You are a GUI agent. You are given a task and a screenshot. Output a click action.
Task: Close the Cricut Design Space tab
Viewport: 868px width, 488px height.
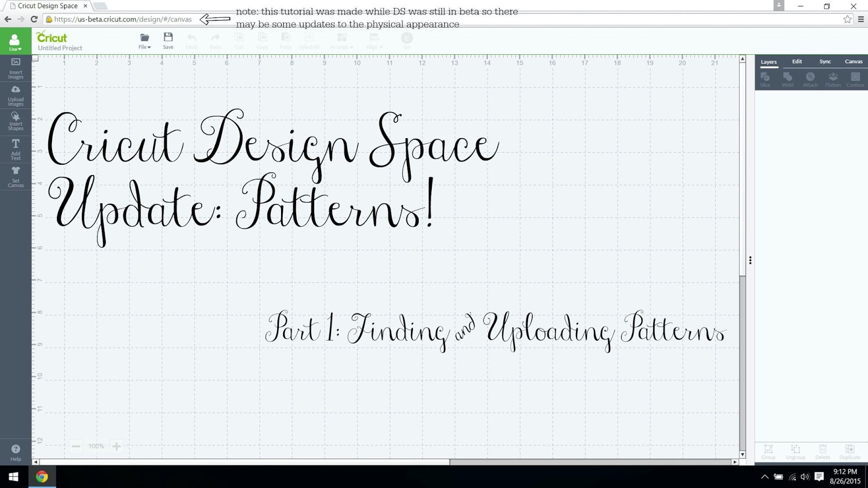[x=85, y=6]
